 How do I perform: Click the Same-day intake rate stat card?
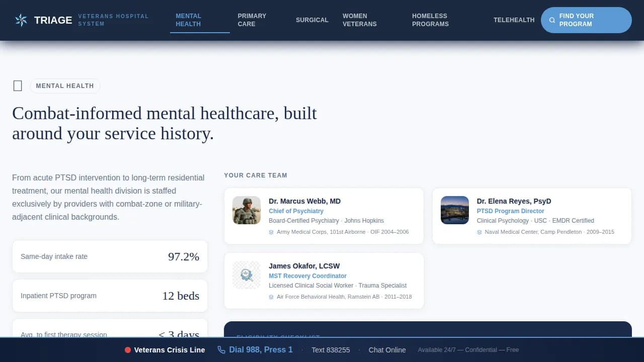(110, 256)
